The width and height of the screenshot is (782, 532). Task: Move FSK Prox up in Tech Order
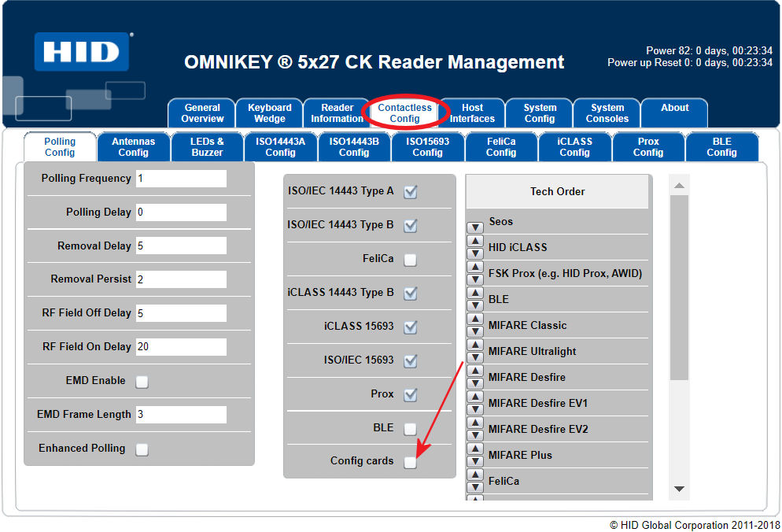pyautogui.click(x=475, y=267)
